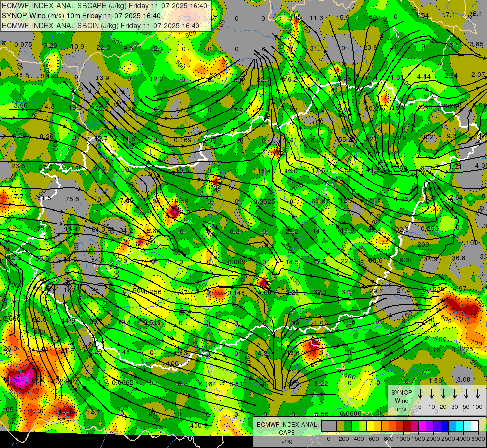The width and height of the screenshot is (487, 448).
Task: Click the 20 m/s wind arrow in legend
Action: pos(443,393)
